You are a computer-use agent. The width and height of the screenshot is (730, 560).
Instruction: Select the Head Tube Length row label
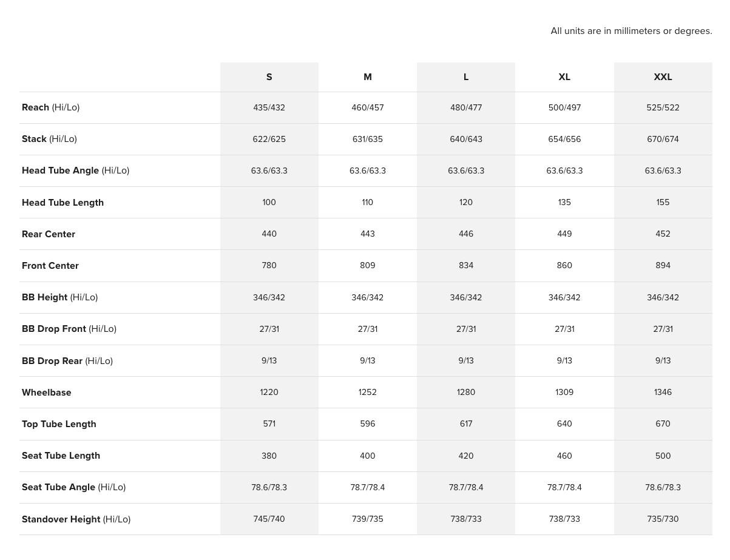pyautogui.click(x=63, y=203)
